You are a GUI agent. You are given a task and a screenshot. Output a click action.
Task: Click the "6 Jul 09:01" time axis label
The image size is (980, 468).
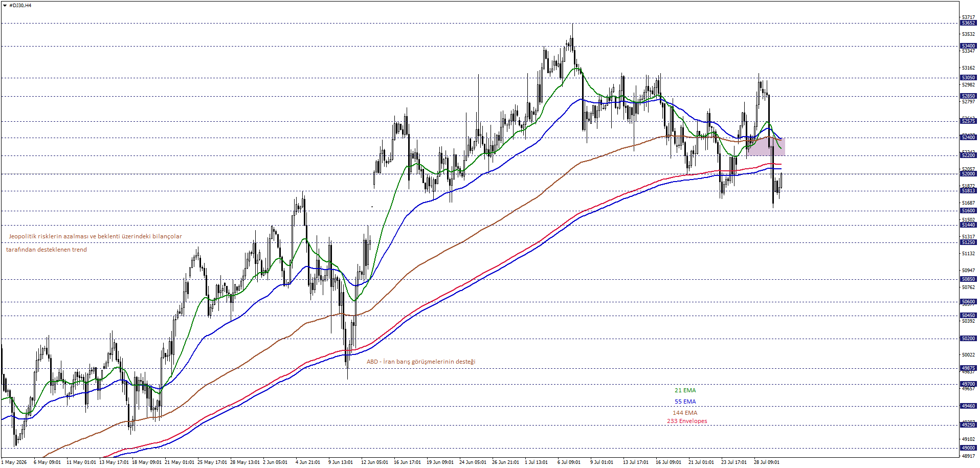[x=569, y=462]
